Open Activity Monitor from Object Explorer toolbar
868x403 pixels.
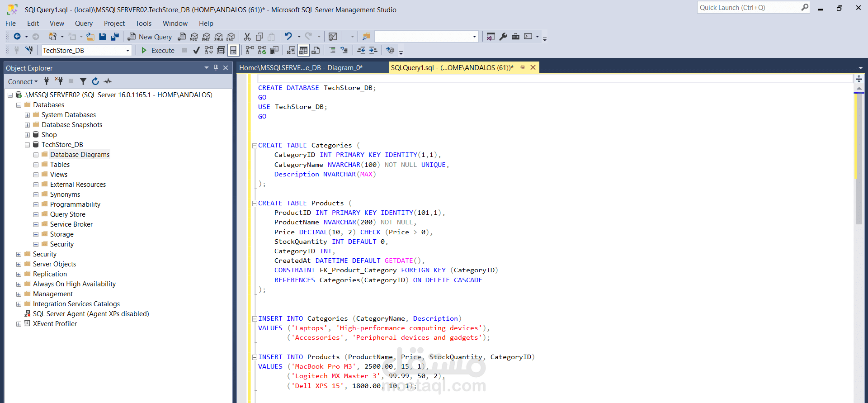pyautogui.click(x=108, y=81)
